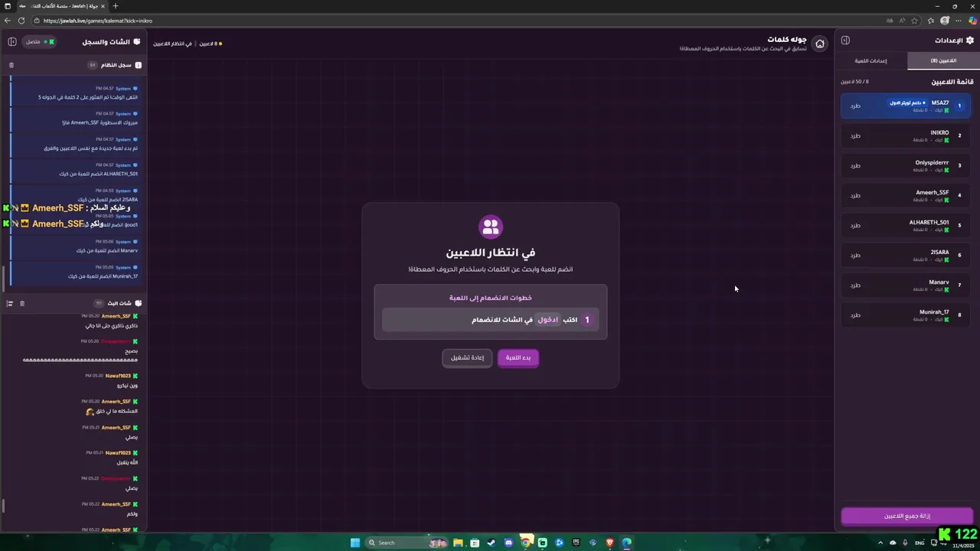
Task: Click the chat icon beside شات البث
Action: click(x=138, y=304)
